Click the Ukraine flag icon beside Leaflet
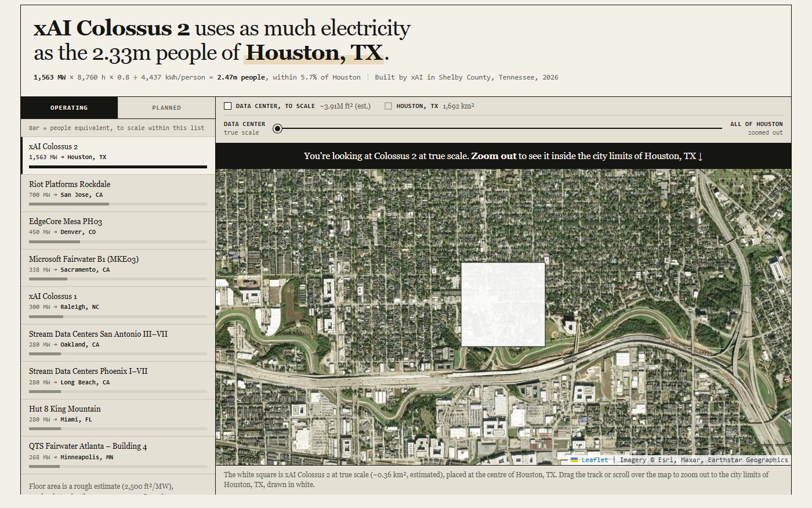 (574, 460)
